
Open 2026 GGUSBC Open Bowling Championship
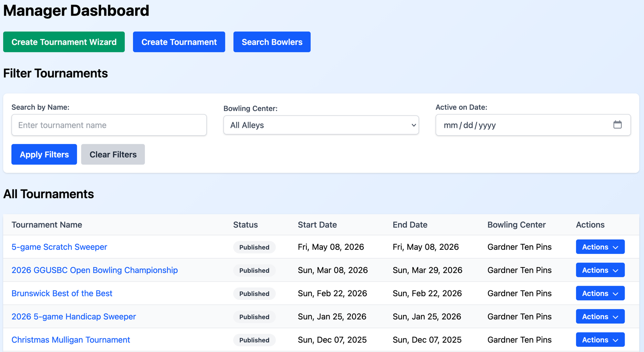[95, 270]
